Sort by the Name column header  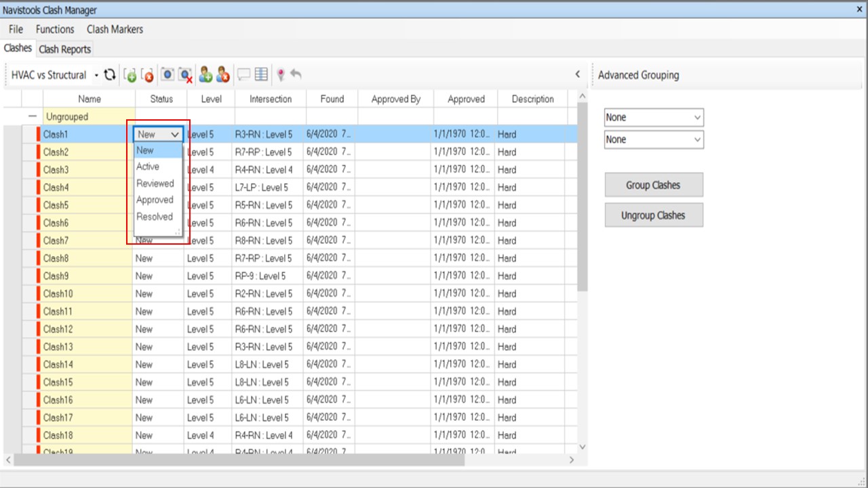tap(90, 99)
